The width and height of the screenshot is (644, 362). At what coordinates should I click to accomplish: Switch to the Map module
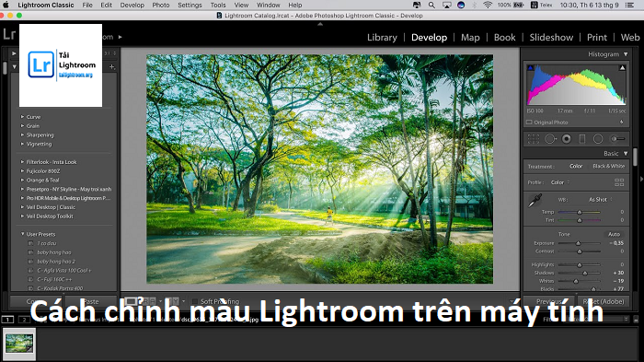coord(470,38)
